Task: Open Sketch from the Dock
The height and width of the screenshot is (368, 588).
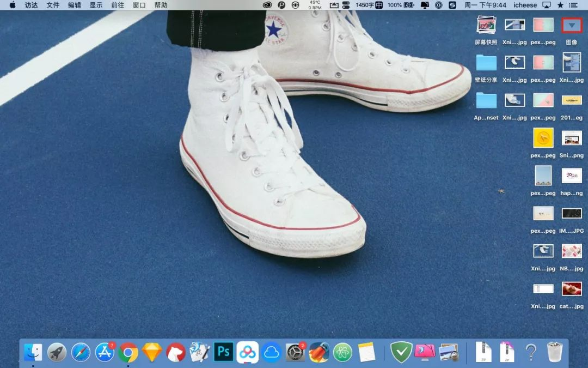Action: [152, 353]
